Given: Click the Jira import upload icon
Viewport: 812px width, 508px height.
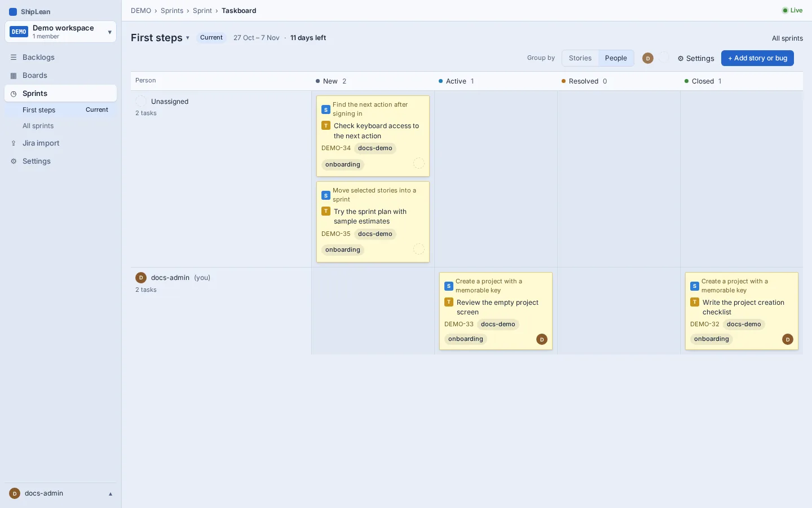Looking at the screenshot, I should [x=14, y=143].
